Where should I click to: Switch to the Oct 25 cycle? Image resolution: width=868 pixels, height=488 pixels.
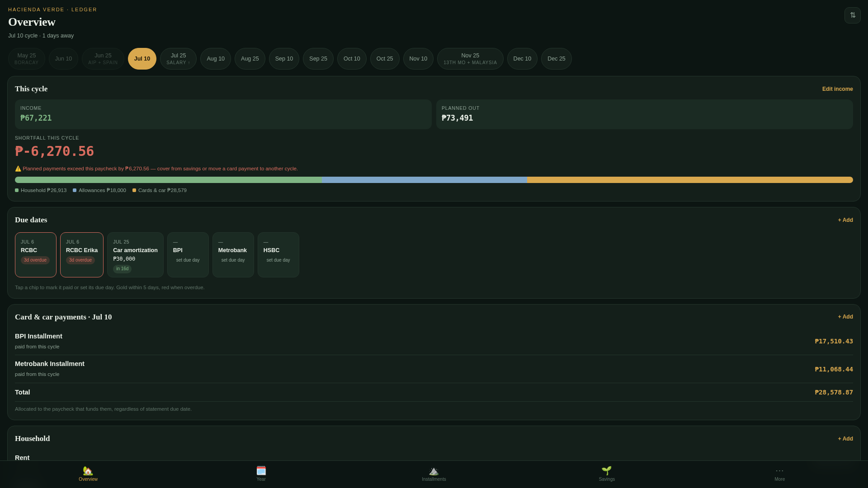(x=385, y=59)
